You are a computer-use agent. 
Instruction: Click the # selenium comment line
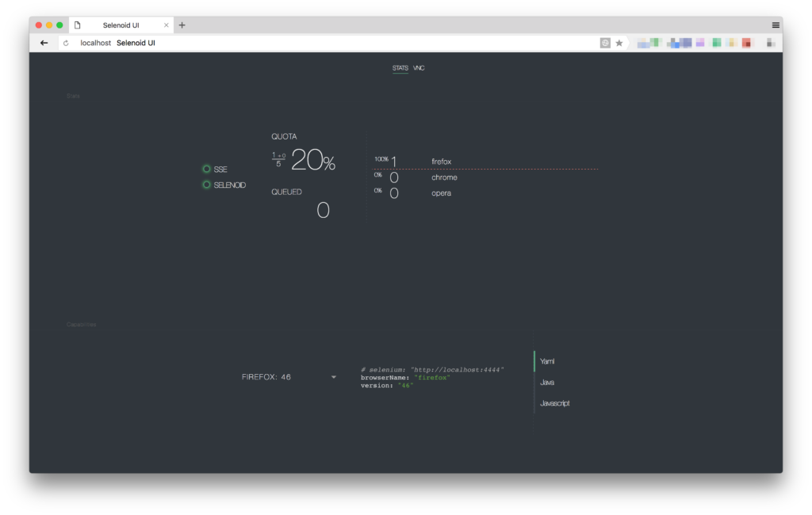tap(432, 369)
